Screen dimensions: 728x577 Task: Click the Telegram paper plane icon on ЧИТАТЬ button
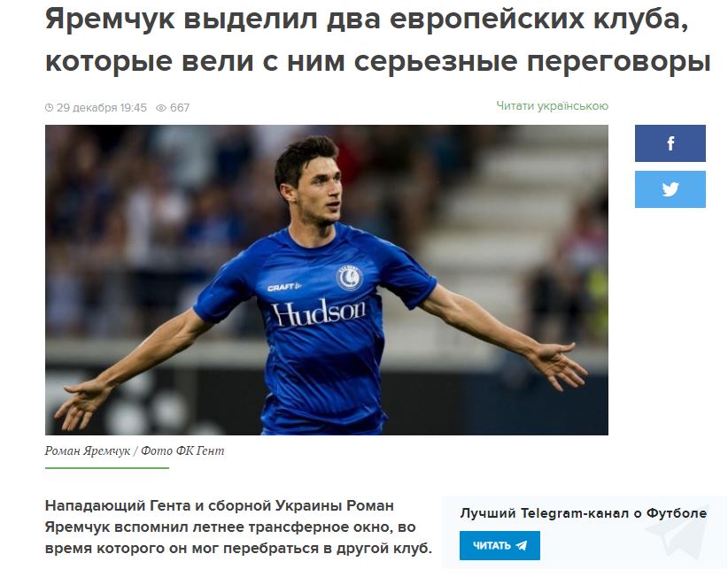[x=522, y=545]
